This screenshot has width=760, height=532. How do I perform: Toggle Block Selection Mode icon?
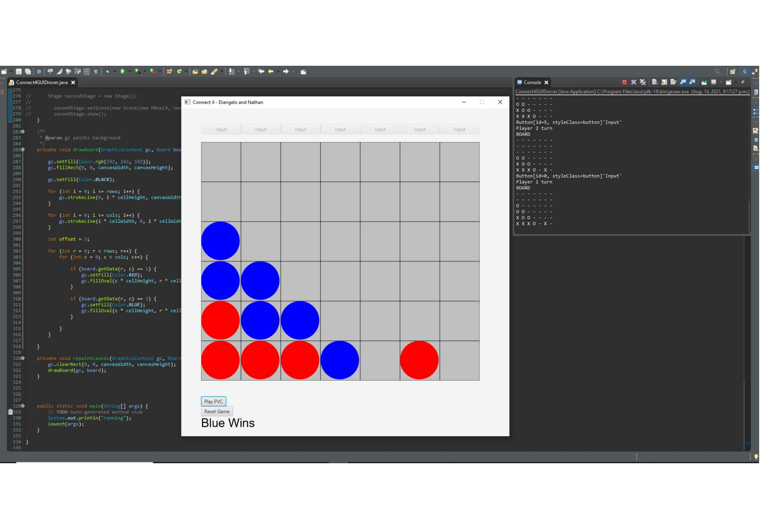pos(87,72)
